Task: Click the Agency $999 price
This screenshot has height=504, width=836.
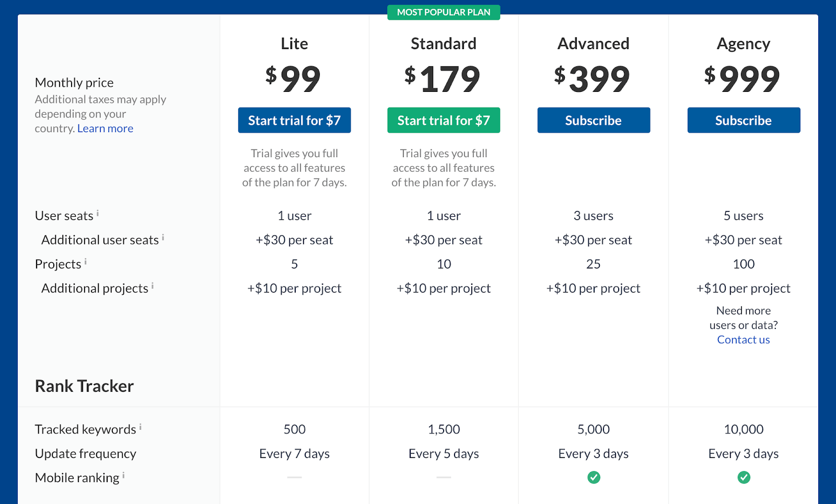Action: (742, 79)
